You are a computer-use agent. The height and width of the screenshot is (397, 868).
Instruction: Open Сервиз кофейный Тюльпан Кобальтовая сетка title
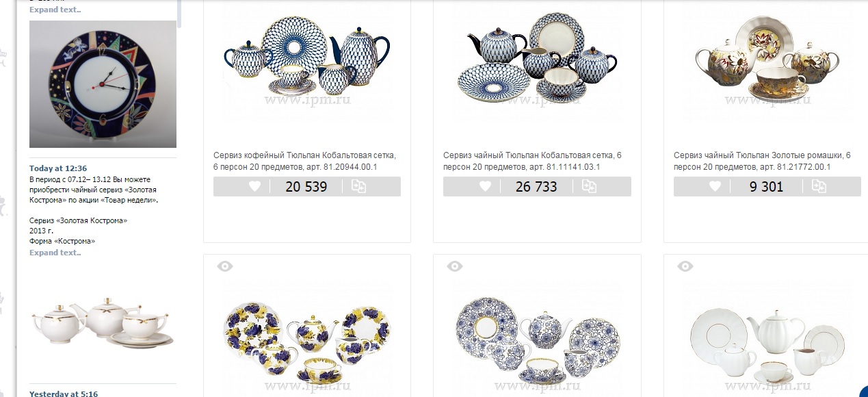point(305,162)
